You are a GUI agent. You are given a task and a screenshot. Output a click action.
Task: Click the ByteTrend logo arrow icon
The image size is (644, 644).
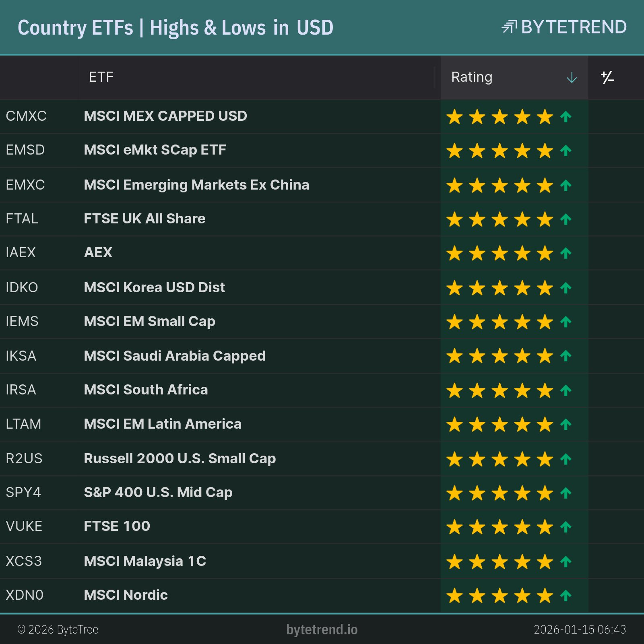pos(509,27)
